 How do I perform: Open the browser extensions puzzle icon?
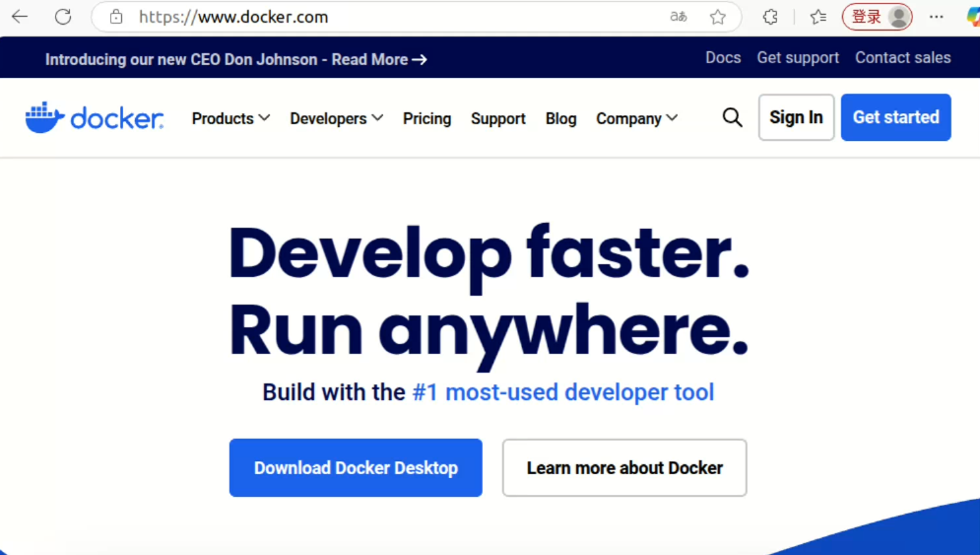(770, 17)
